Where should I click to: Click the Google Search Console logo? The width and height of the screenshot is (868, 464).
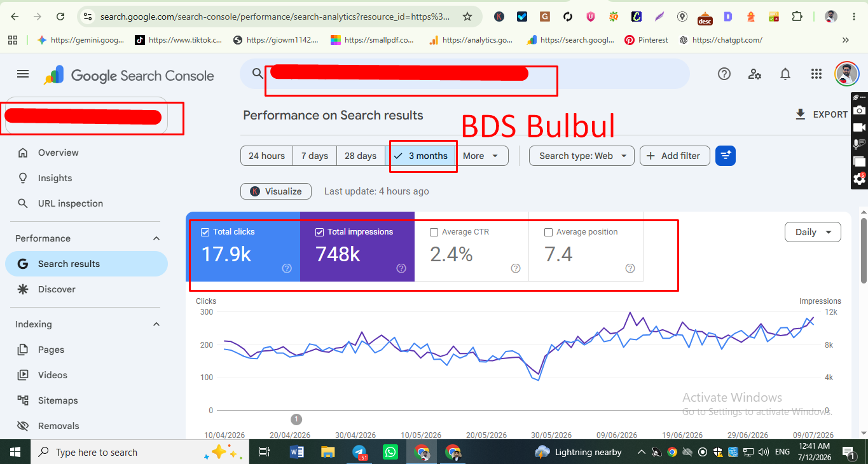(x=128, y=76)
